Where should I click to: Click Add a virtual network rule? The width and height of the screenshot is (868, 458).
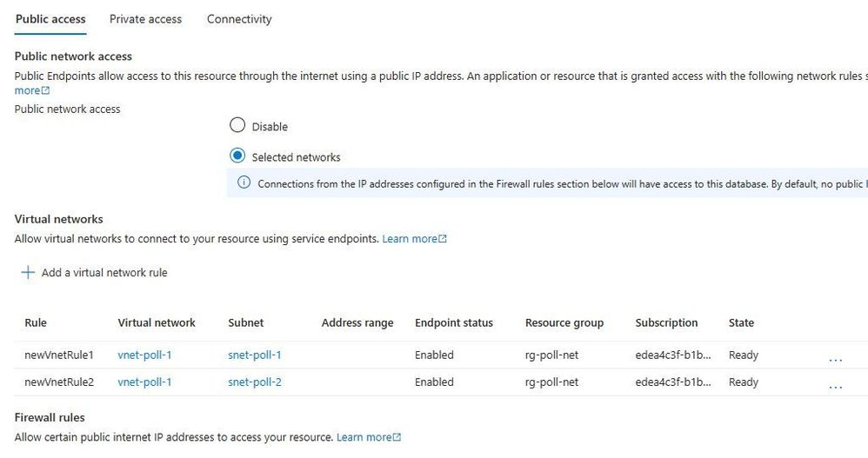click(104, 273)
